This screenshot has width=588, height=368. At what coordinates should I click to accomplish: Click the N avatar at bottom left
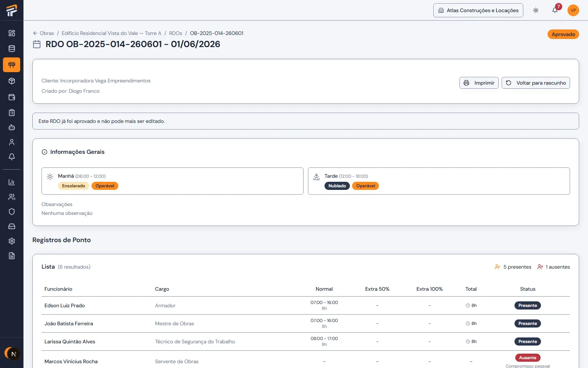(13, 354)
